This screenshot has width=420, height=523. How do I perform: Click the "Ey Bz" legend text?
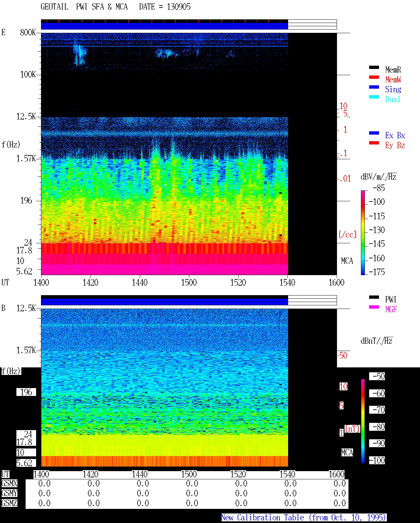395,145
